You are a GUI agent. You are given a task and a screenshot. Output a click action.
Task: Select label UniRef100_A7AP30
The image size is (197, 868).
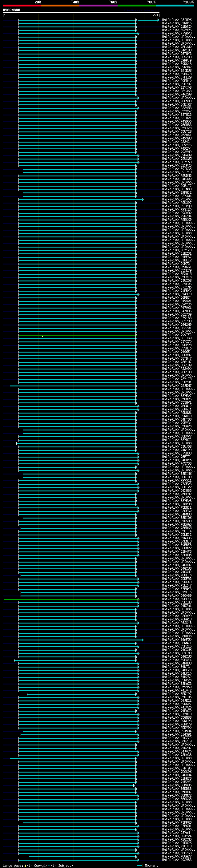click(177, 504)
